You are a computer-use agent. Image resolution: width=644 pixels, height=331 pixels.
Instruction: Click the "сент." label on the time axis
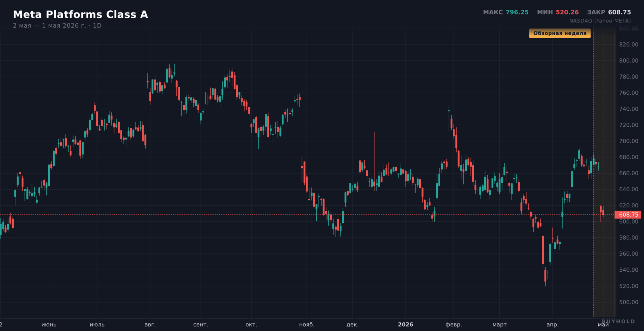pyautogui.click(x=201, y=325)
